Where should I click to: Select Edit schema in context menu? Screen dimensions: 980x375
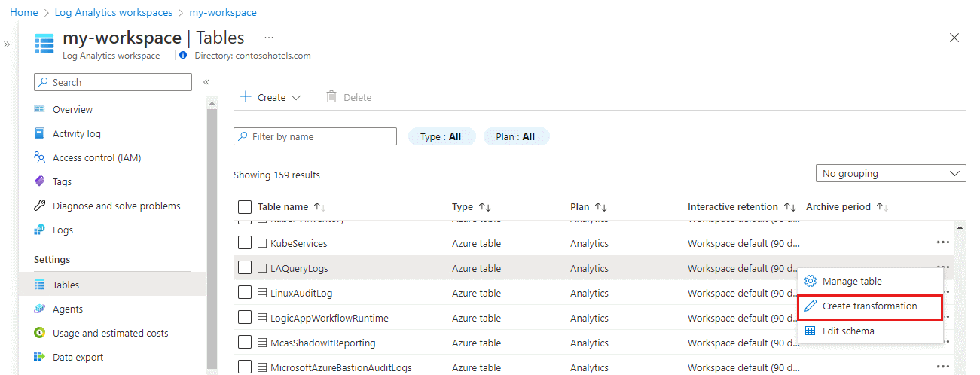pyautogui.click(x=848, y=331)
